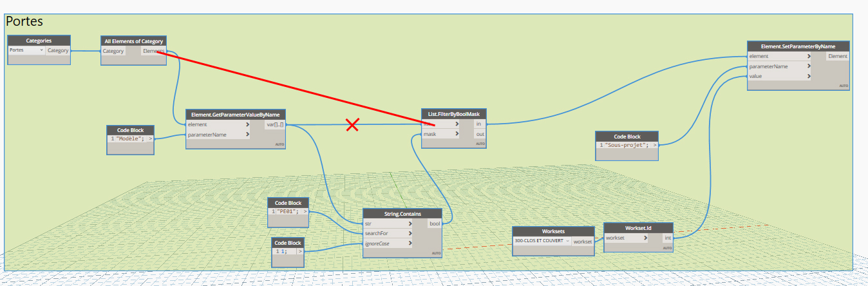Select the bool output of String.Contains

[435, 224]
